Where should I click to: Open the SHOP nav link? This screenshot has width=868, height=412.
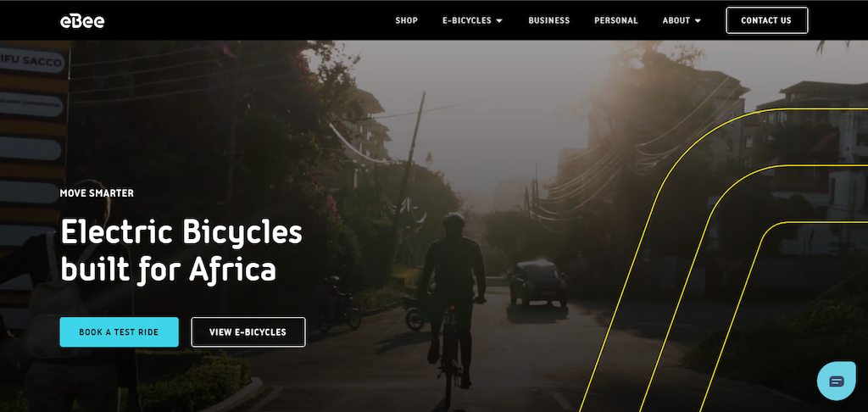click(406, 20)
